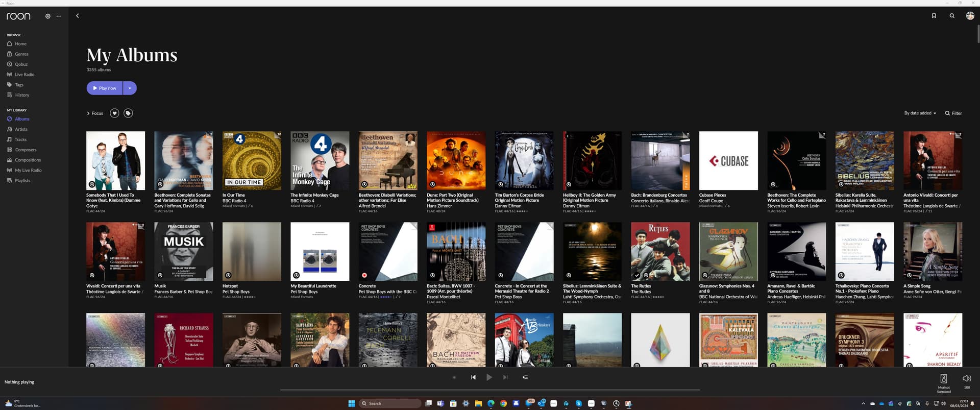
Task: Open Danny Elfman link under Hellboy II
Action: coord(576,206)
